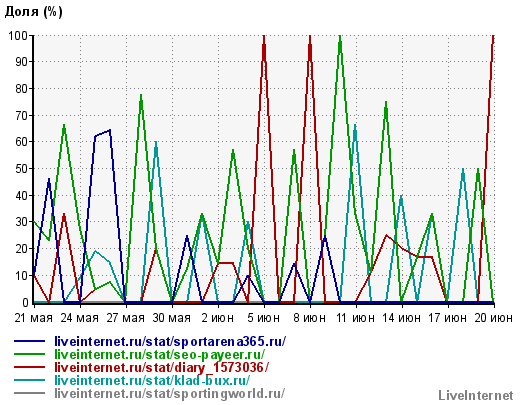Screen dimensions: 520x405
Task: Open the klad-bux.ru stat link
Action: pos(152,380)
